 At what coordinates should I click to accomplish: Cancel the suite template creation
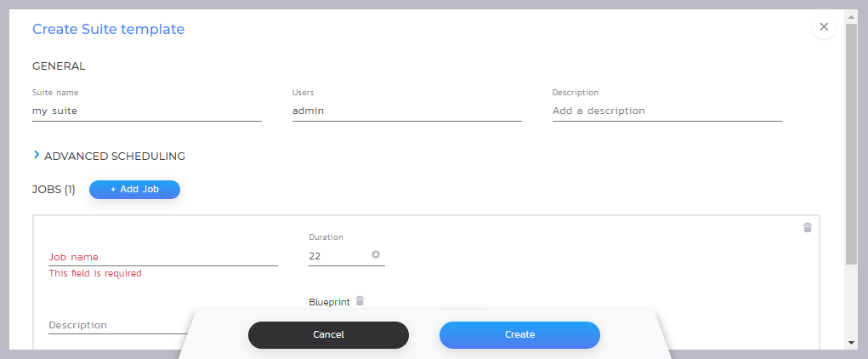[x=328, y=335]
